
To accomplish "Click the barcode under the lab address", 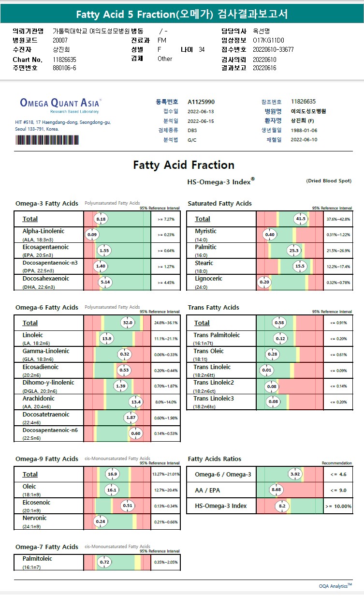I will coord(47,140).
